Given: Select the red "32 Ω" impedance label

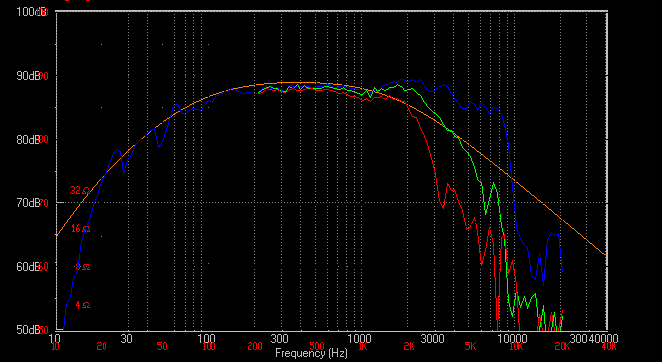Looking at the screenshot, I should click(80, 191).
